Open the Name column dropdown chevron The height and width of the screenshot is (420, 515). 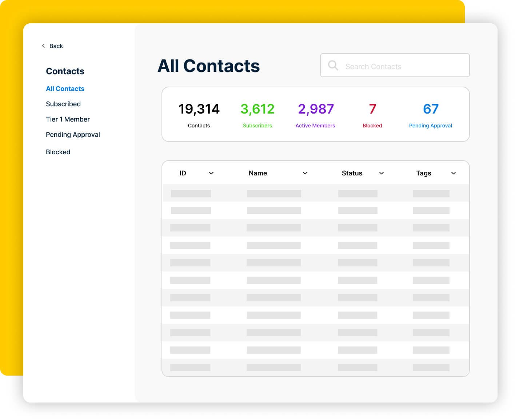tap(305, 173)
